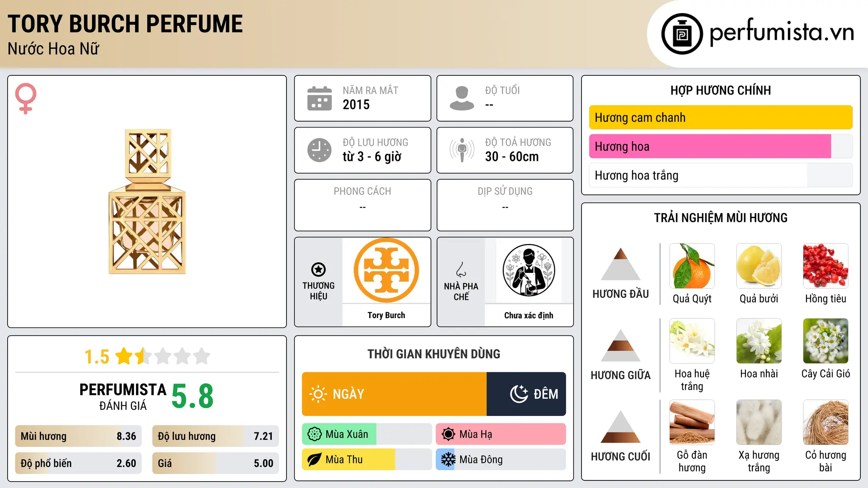The height and width of the screenshot is (488, 868).
Task: Click the Trải nghiệm mùi hương heading
Action: click(x=721, y=218)
